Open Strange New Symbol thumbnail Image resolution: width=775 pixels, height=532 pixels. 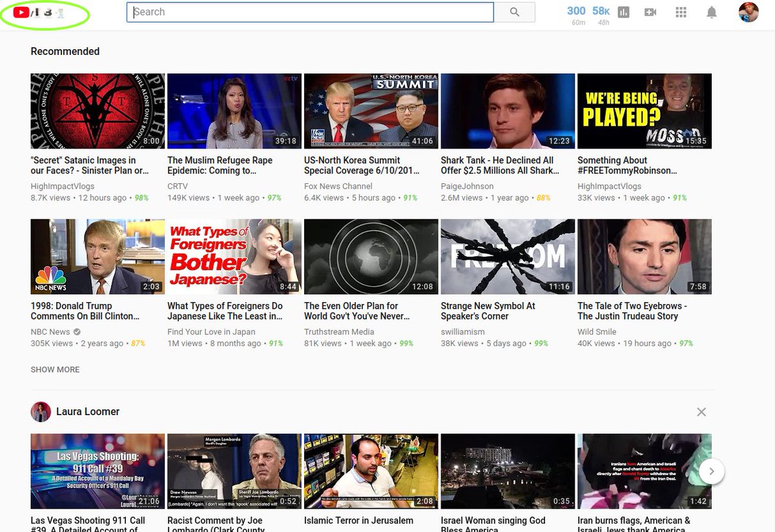pyautogui.click(x=508, y=257)
